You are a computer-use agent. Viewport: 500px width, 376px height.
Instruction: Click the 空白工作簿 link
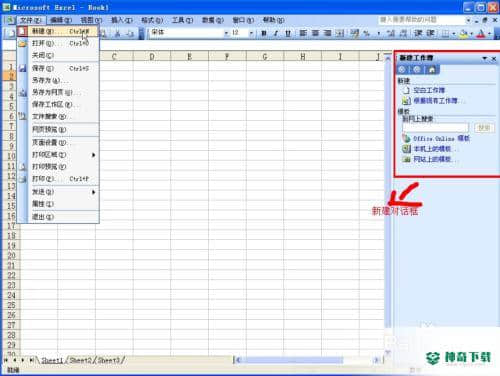(429, 90)
